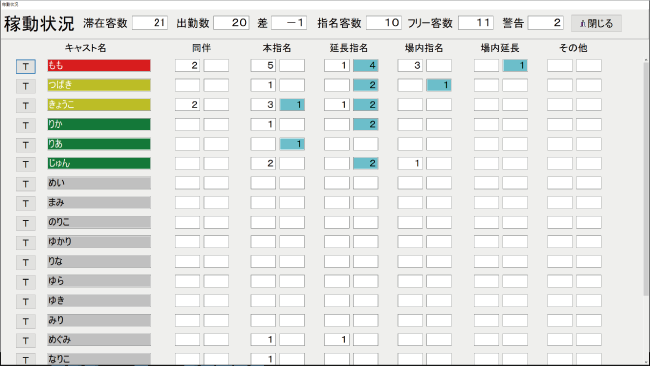
Task: Click きょうこ's 同伴 cell showing 2
Action: [x=187, y=105]
